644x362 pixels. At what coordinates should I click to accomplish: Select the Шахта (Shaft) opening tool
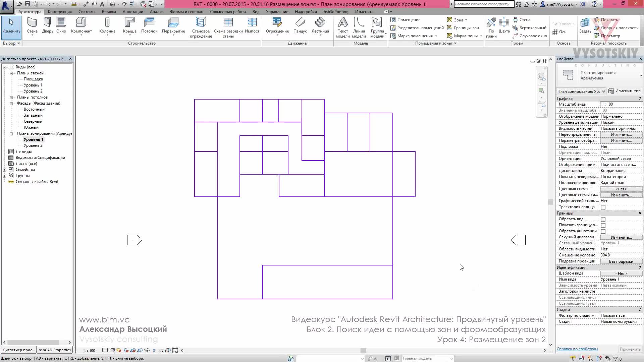(x=504, y=25)
